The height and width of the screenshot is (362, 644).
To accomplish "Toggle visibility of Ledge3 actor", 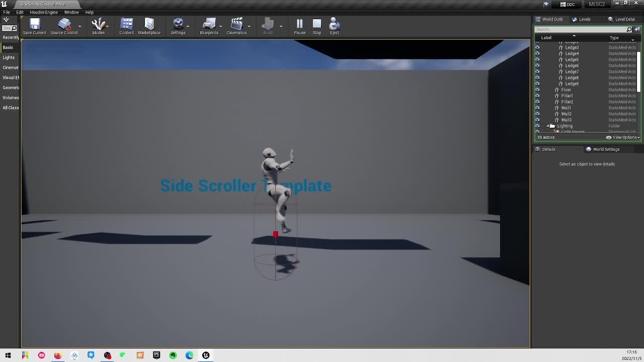I will 537,47.
